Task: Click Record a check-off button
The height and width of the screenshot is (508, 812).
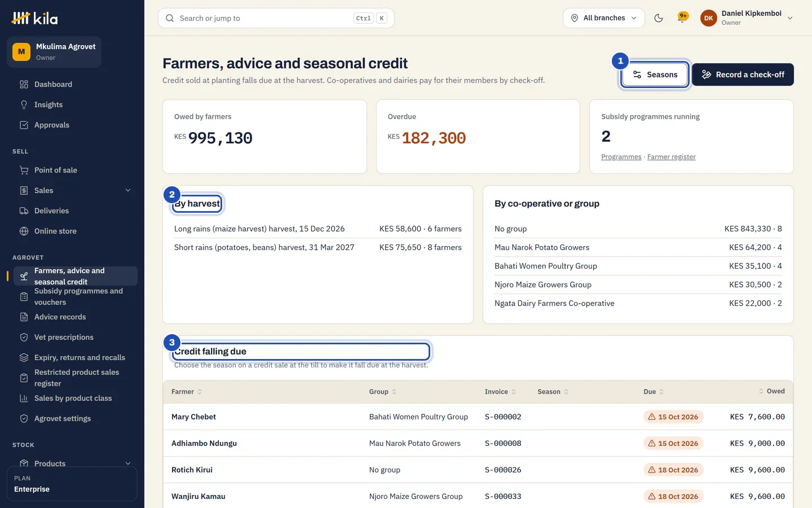Action: tap(743, 75)
